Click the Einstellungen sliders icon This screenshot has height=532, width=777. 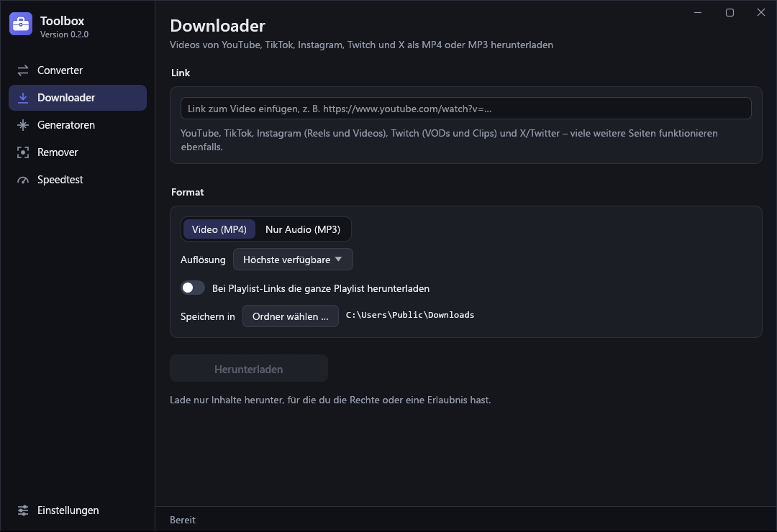pyautogui.click(x=23, y=510)
